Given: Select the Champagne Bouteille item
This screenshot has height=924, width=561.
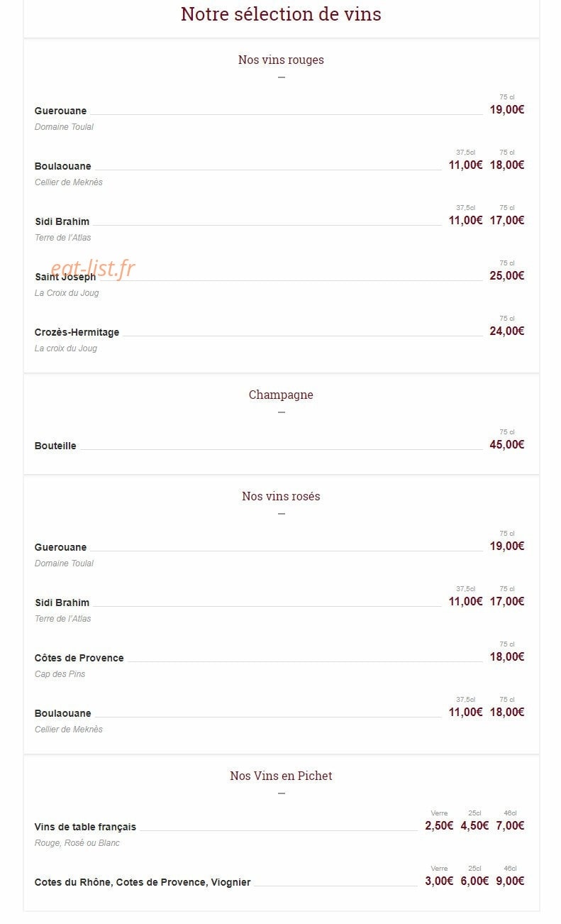Looking at the screenshot, I should click(55, 446).
